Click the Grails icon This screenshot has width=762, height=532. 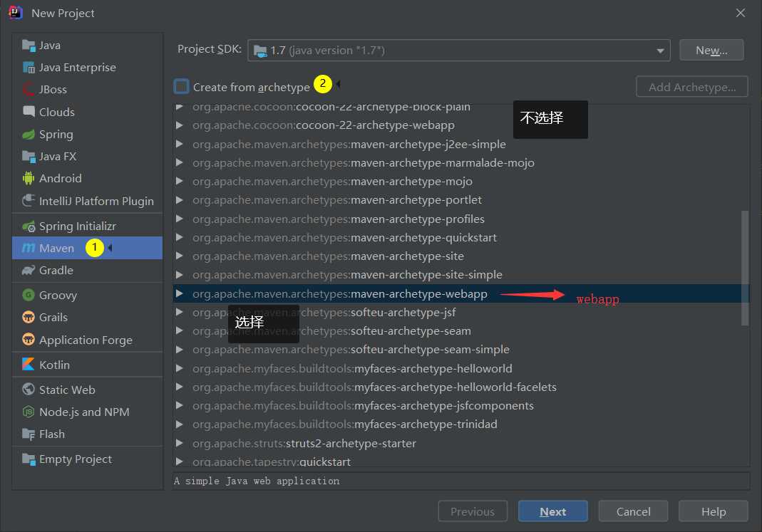(x=29, y=318)
